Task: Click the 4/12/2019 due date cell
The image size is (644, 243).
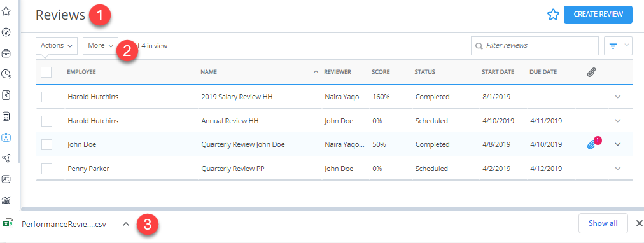Action: coord(546,169)
